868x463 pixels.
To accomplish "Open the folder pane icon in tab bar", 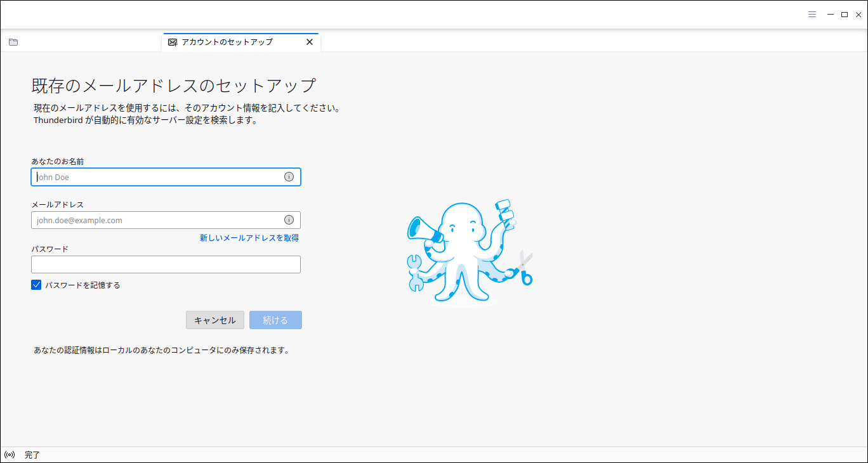I will 13,42.
